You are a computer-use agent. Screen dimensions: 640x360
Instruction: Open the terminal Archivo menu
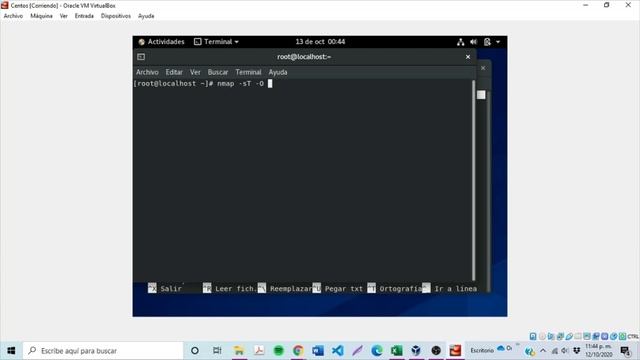147,72
